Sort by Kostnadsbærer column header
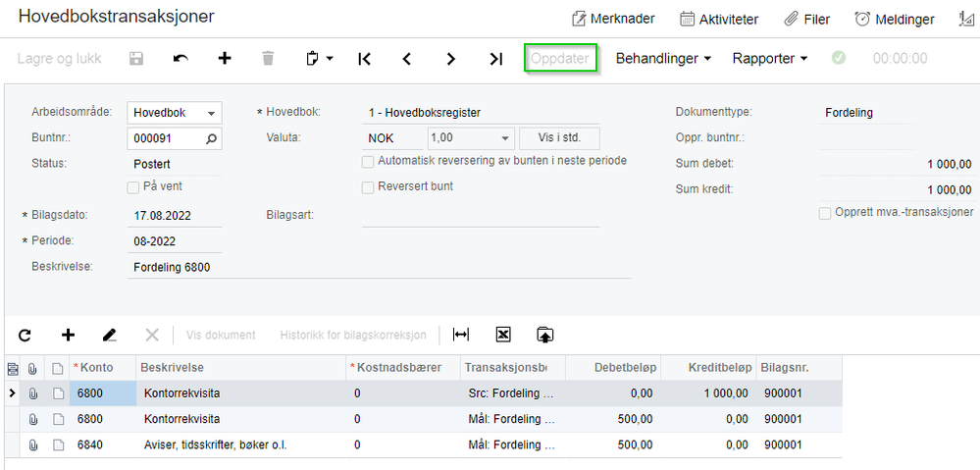The height and width of the screenshot is (470, 980). coord(403,368)
